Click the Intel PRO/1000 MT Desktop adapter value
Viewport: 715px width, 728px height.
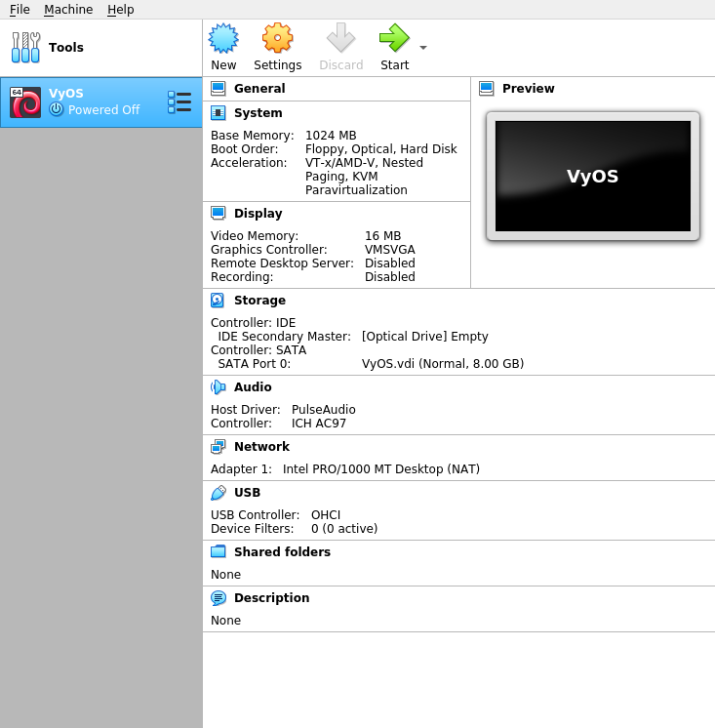tap(381, 469)
